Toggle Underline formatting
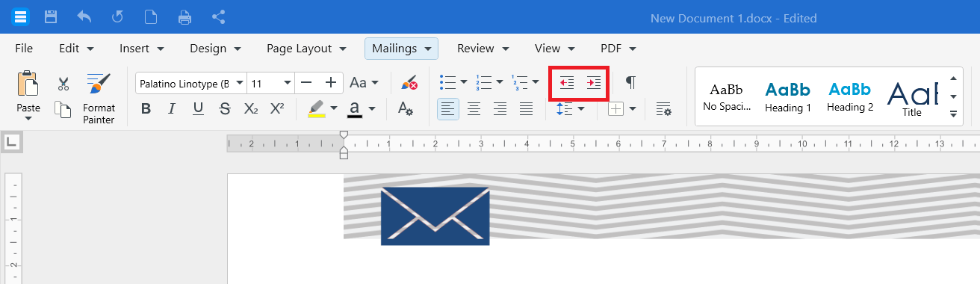The width and height of the screenshot is (980, 284). [x=198, y=109]
